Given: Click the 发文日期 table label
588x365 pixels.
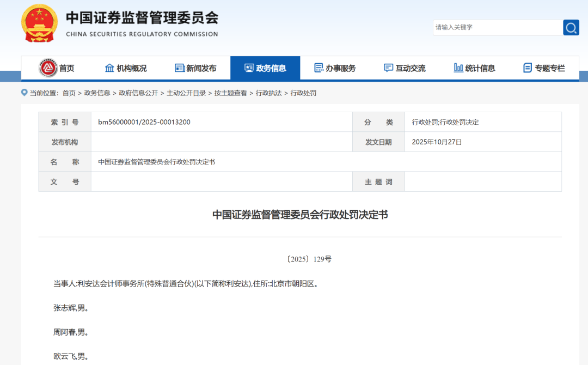Looking at the screenshot, I should click(378, 142).
